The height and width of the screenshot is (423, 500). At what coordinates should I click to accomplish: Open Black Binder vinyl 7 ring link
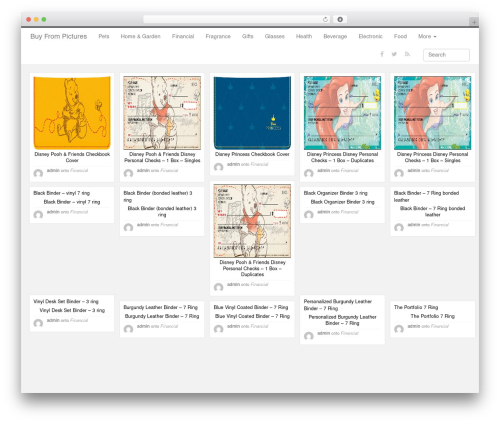(x=72, y=202)
